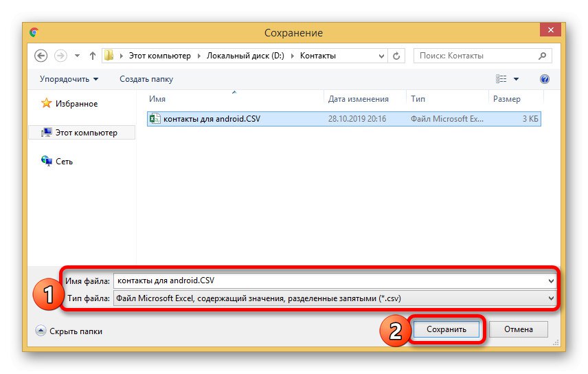
Task: Click the folder icon in address bar
Action: (x=109, y=56)
